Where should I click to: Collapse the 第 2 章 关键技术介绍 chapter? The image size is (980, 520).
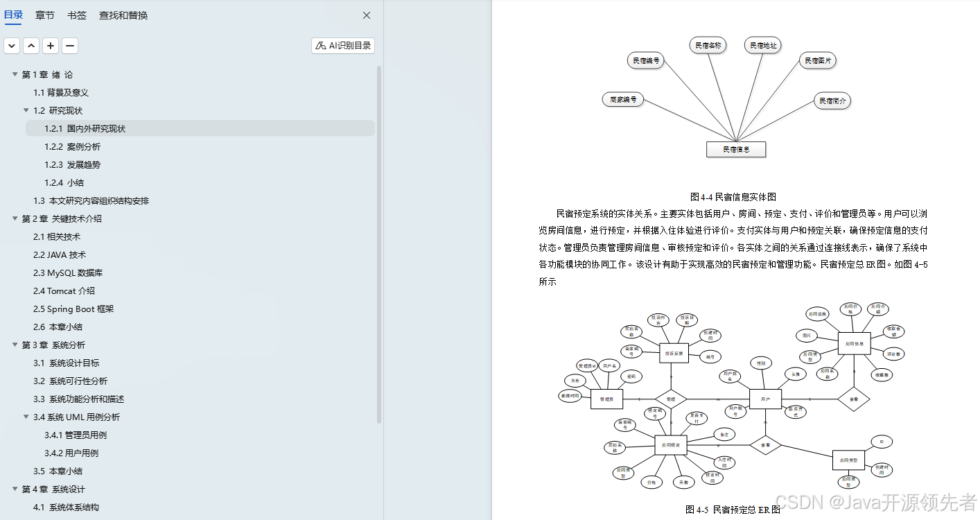pos(15,218)
